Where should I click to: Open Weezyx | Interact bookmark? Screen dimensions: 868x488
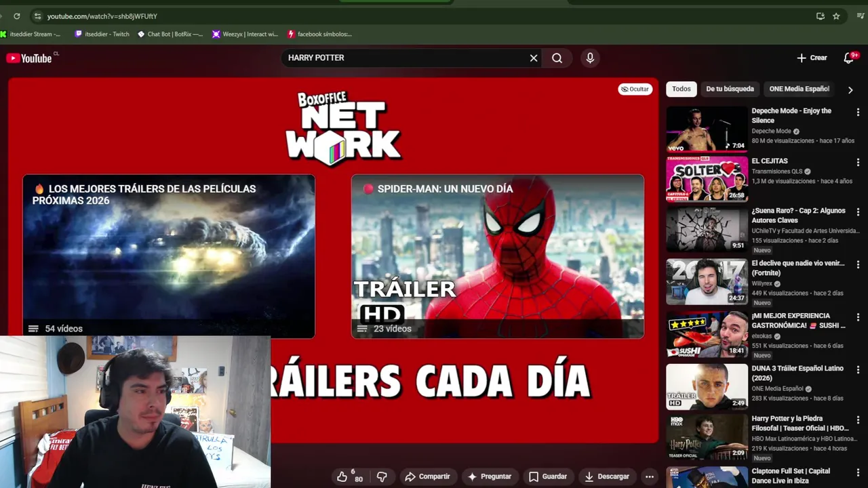coord(245,34)
